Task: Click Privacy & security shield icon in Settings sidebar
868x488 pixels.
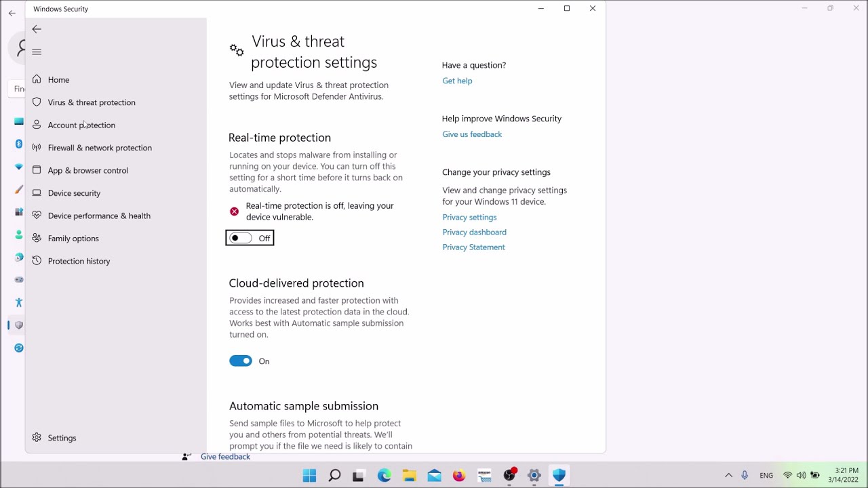Action: click(19, 325)
